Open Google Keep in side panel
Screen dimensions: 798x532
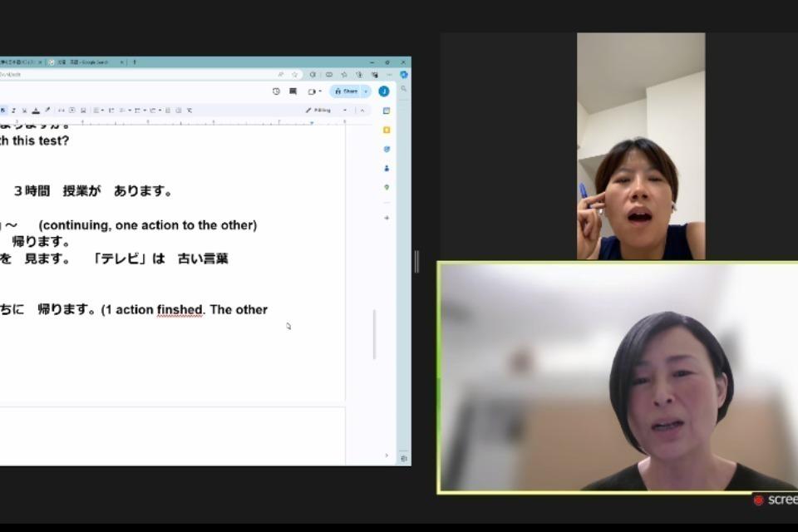click(x=387, y=130)
